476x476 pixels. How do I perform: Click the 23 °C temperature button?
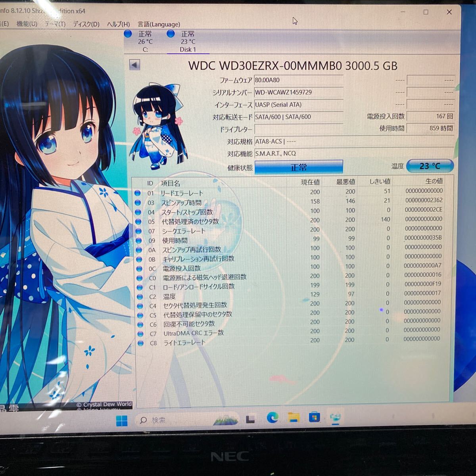point(430,166)
